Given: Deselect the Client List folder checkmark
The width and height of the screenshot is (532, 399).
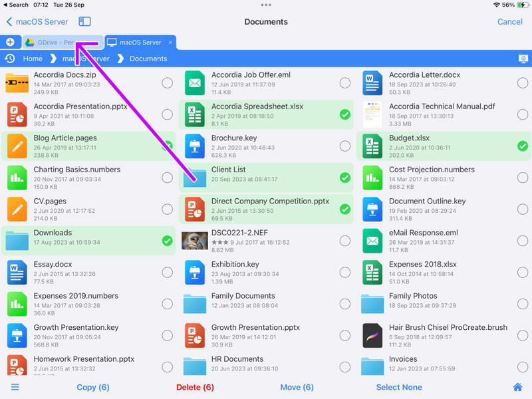Looking at the screenshot, I should pos(345,178).
